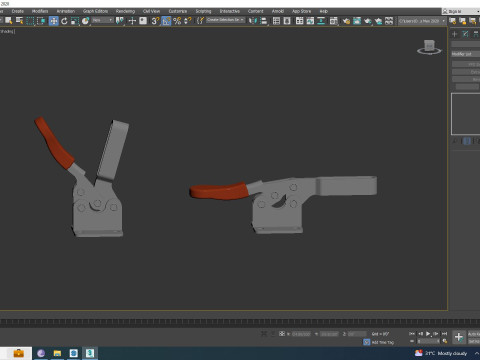Screen dimensions: 480x360
Task: Click the Align tool icon
Action: [x=264, y=21]
